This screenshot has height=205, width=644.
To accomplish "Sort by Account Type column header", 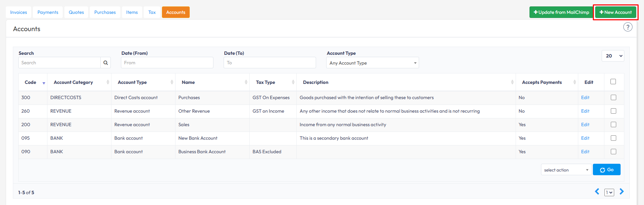I will [x=143, y=82].
